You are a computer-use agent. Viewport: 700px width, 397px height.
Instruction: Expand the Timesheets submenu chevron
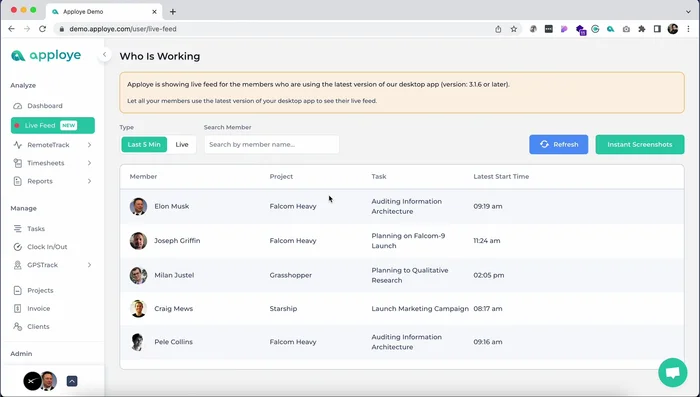point(89,163)
